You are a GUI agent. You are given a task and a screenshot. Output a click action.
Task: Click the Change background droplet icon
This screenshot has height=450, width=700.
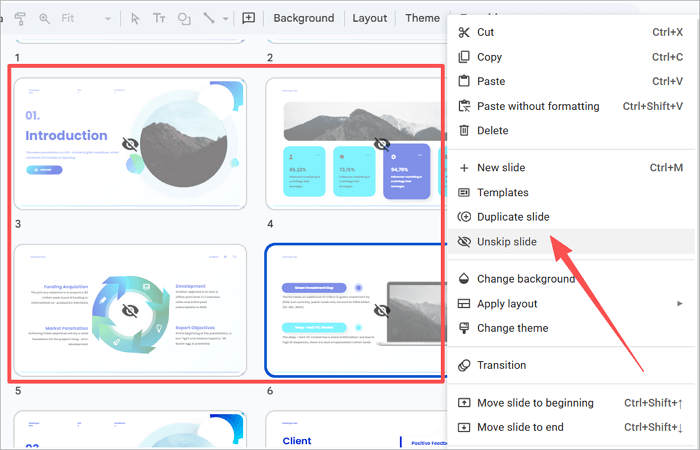coord(464,279)
